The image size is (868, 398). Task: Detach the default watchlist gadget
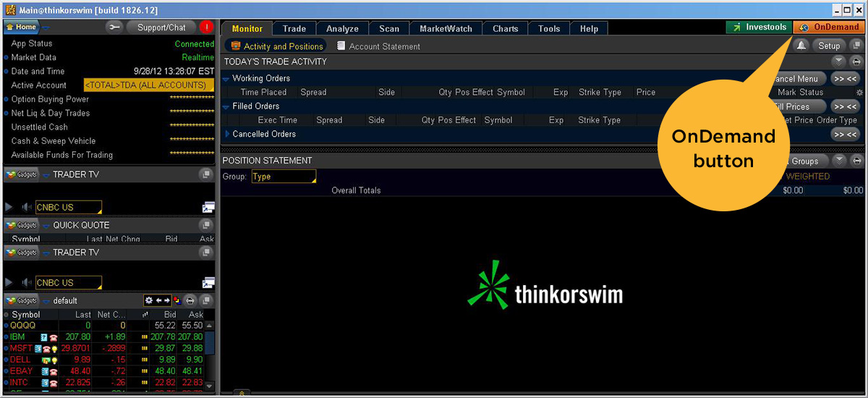tap(206, 300)
